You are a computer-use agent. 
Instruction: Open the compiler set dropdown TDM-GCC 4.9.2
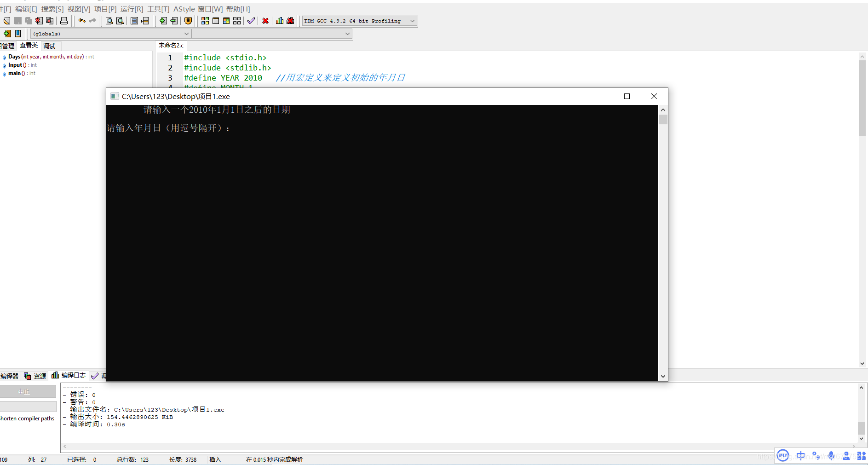tap(360, 21)
